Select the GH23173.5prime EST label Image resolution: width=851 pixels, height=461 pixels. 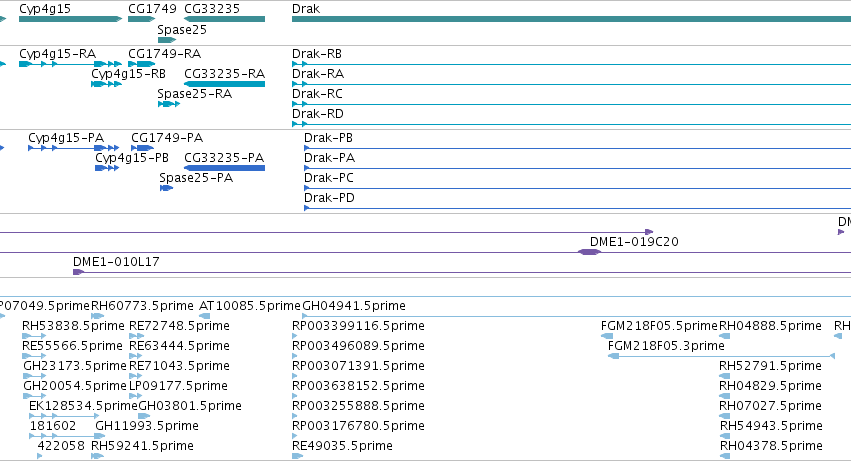click(x=75, y=367)
